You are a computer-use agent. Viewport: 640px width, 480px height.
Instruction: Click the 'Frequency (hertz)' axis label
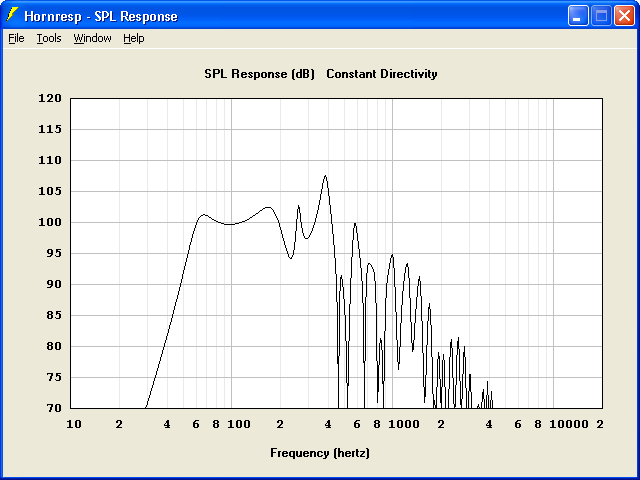(320, 453)
